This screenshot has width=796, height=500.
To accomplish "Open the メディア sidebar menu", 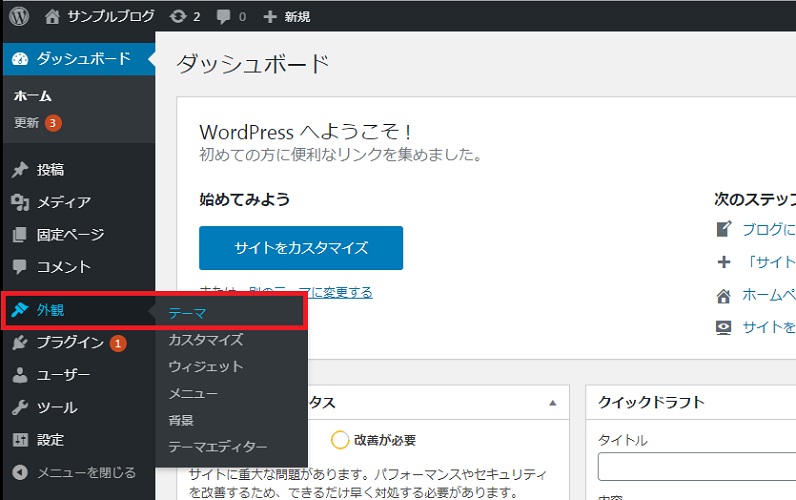I will (79, 202).
